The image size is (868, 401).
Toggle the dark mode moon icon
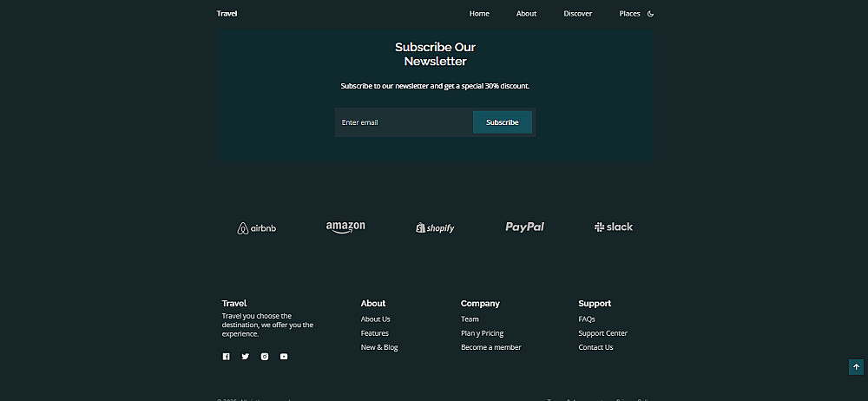(x=651, y=14)
